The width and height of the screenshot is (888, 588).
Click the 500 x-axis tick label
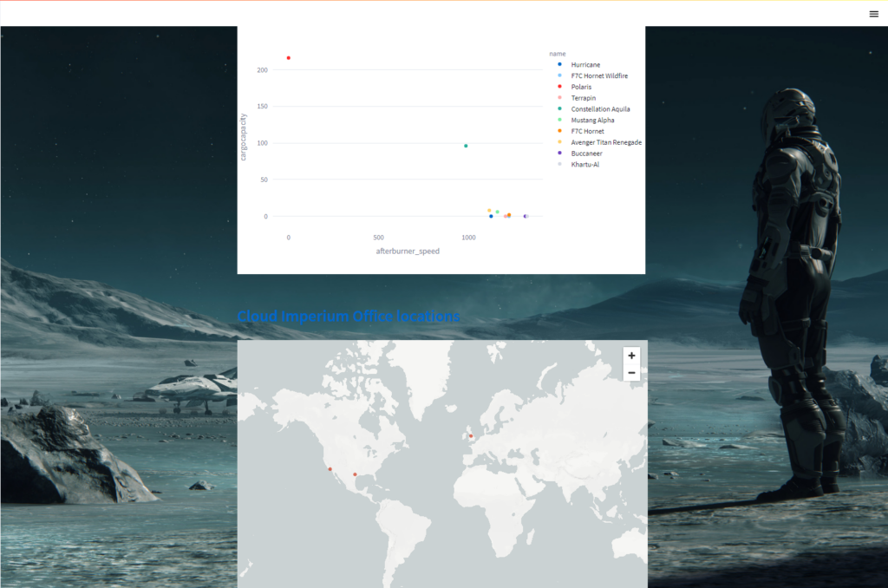tap(378, 238)
